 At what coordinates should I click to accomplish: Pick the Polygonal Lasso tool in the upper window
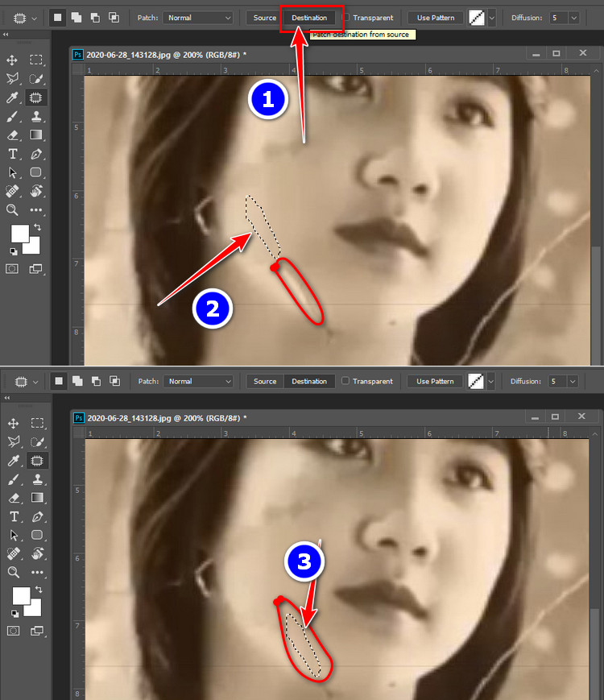[x=12, y=79]
